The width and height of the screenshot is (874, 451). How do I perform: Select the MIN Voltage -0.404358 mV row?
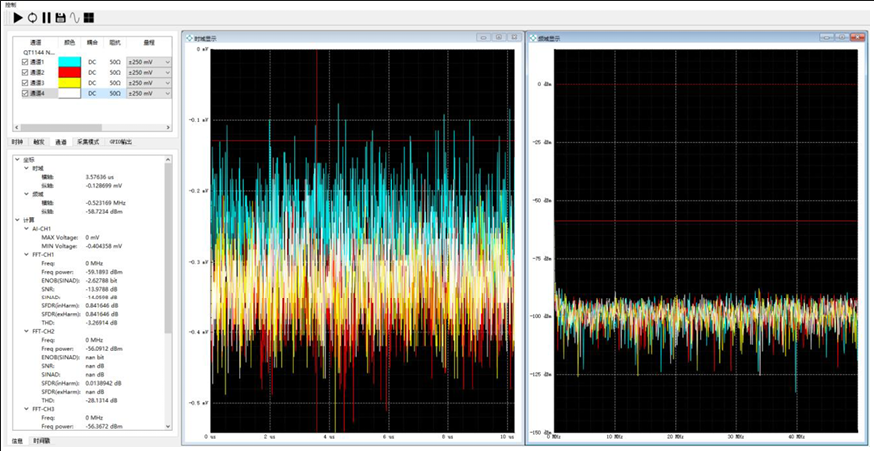coord(81,246)
